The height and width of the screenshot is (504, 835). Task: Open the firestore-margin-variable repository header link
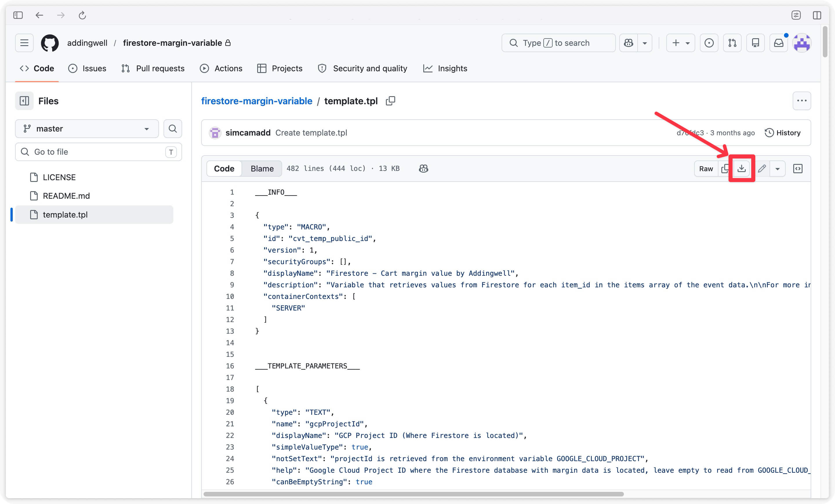(x=173, y=43)
